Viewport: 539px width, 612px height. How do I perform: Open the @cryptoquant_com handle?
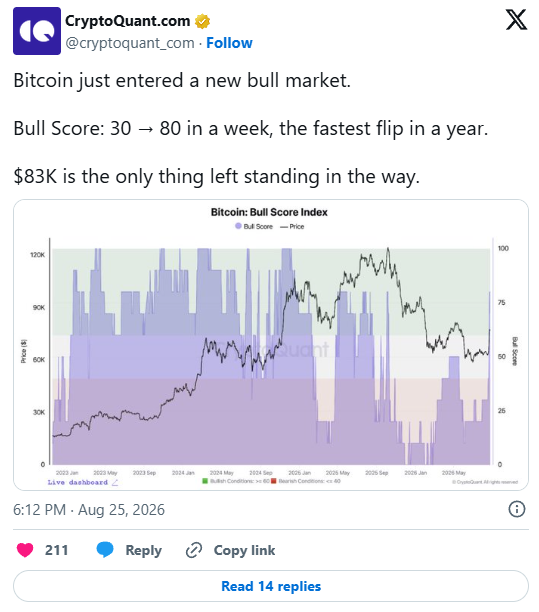coord(130,43)
